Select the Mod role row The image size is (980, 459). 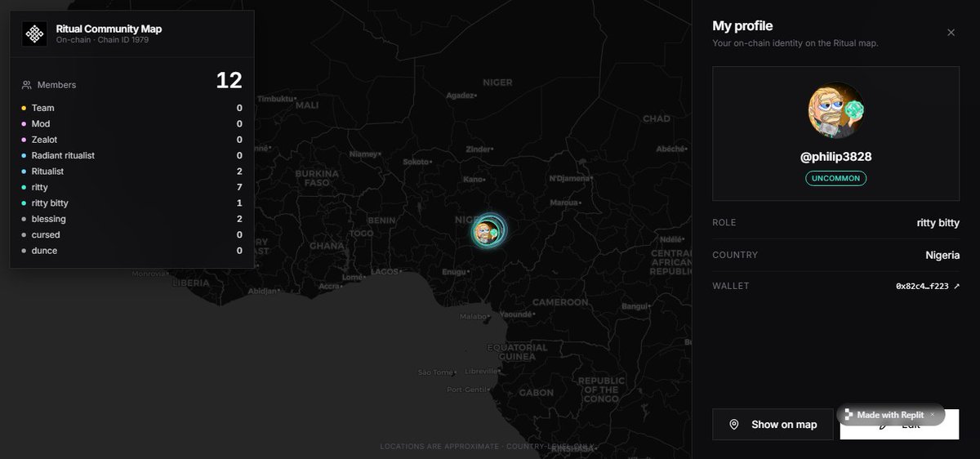coord(132,123)
